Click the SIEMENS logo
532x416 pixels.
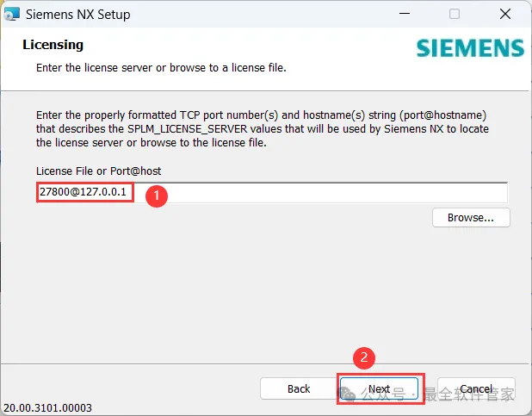[x=470, y=48]
